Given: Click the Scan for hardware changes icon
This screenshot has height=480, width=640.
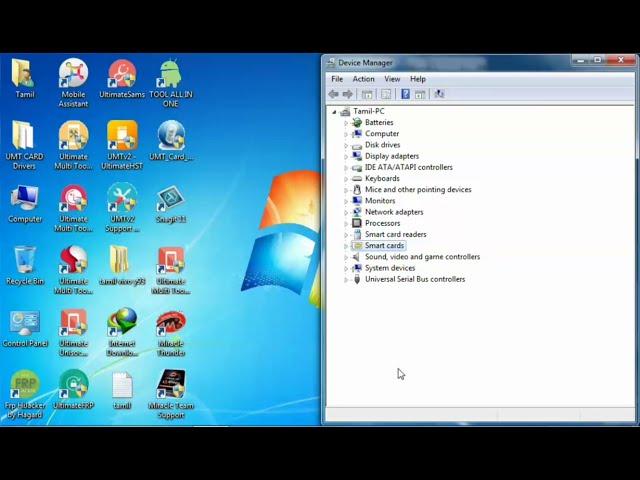Looking at the screenshot, I should tap(439, 94).
